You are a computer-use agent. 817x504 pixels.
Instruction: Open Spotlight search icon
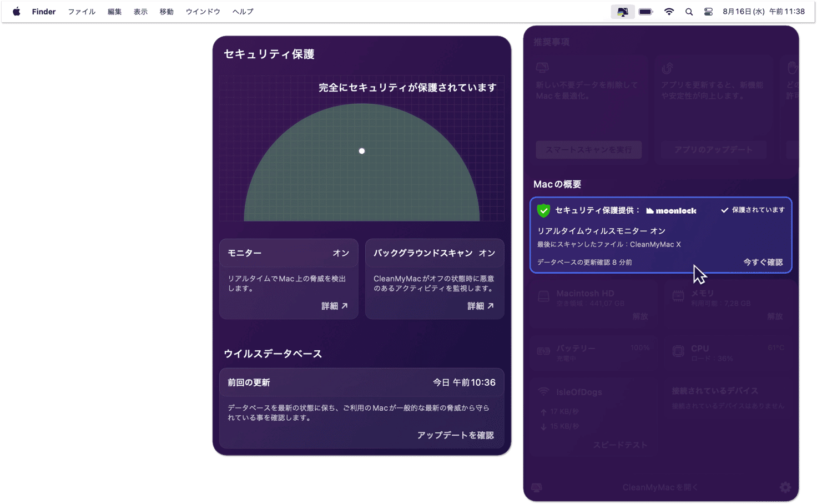click(x=689, y=12)
